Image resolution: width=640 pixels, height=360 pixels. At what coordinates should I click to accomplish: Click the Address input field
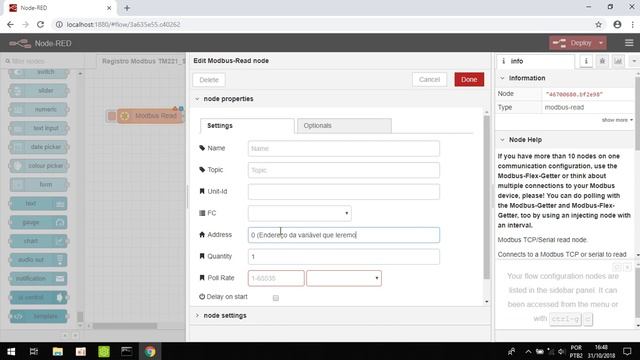(x=344, y=235)
